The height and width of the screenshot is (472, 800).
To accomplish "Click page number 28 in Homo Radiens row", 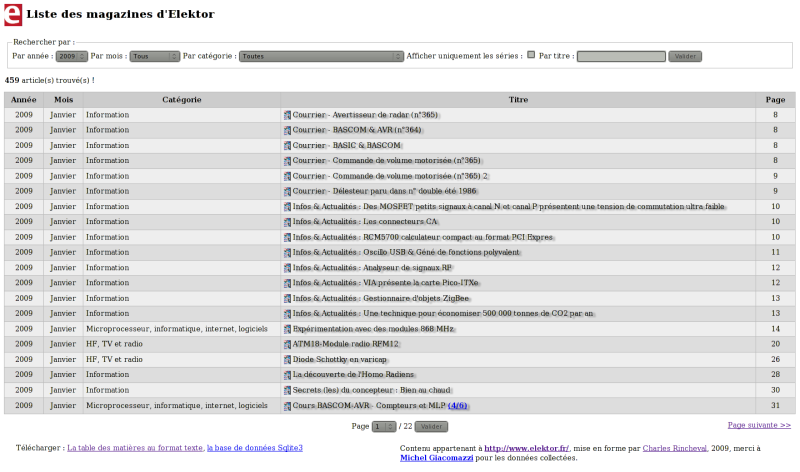I will (775, 375).
